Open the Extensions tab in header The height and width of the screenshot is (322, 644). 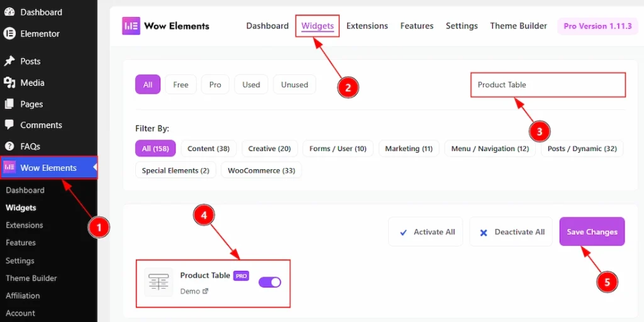(x=367, y=26)
